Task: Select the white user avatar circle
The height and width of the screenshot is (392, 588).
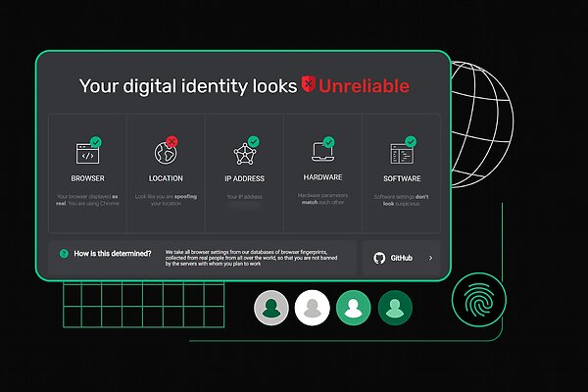Action: pyautogui.click(x=313, y=308)
